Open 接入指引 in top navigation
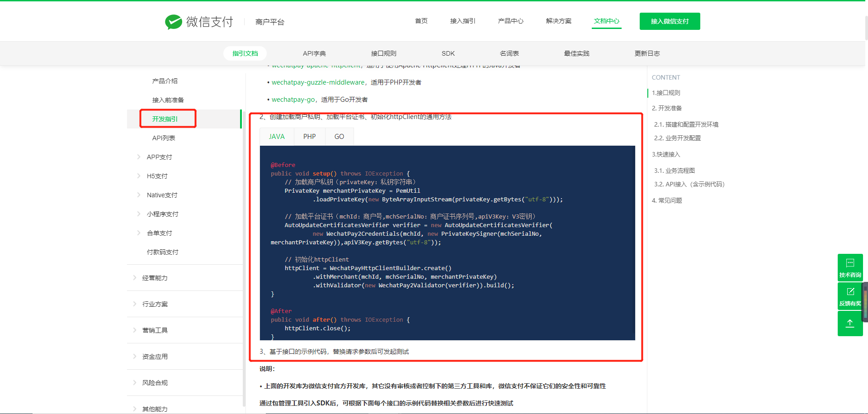This screenshot has width=868, height=414. [462, 21]
